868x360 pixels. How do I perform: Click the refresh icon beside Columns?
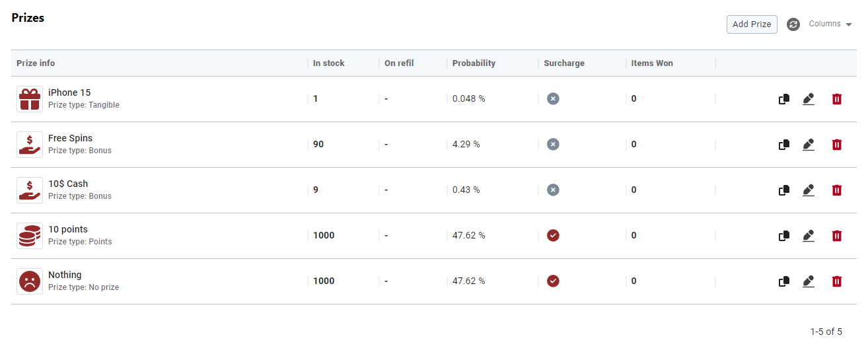[x=793, y=24]
